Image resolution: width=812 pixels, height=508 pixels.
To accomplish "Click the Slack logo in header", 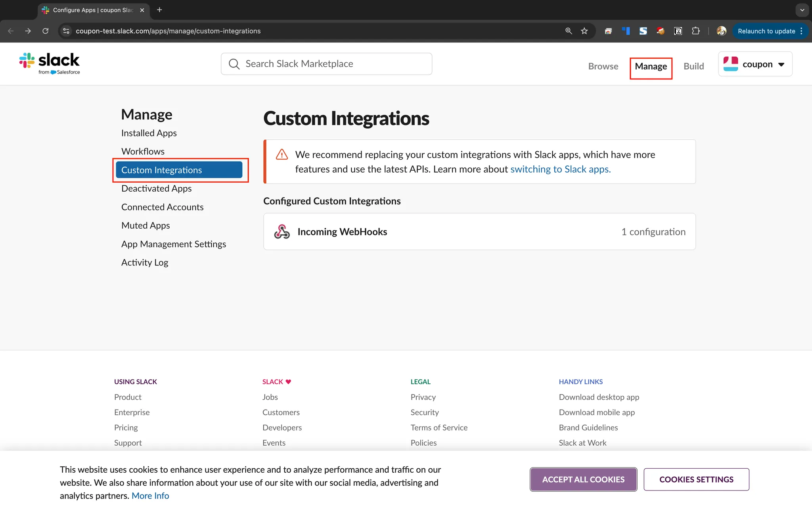I will (50, 63).
